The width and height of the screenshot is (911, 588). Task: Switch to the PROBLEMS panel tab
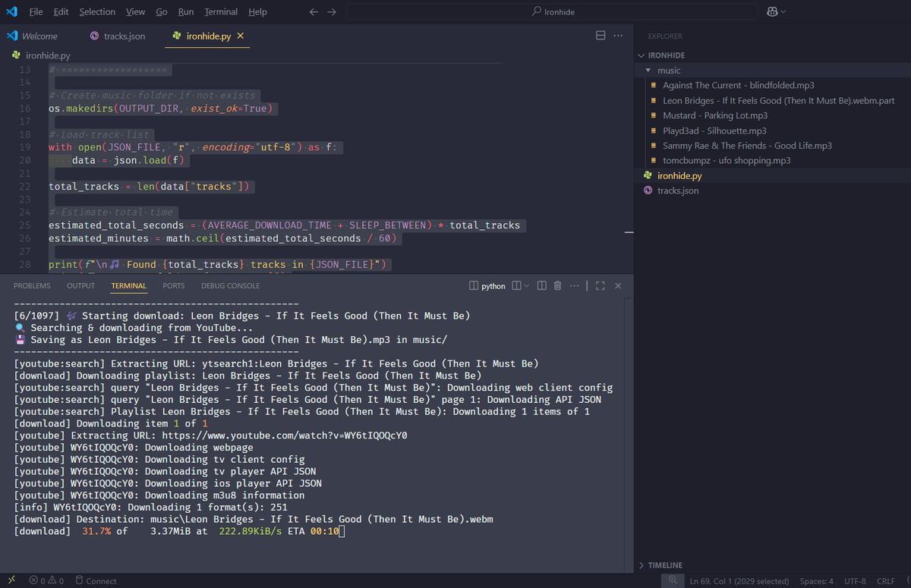point(32,286)
